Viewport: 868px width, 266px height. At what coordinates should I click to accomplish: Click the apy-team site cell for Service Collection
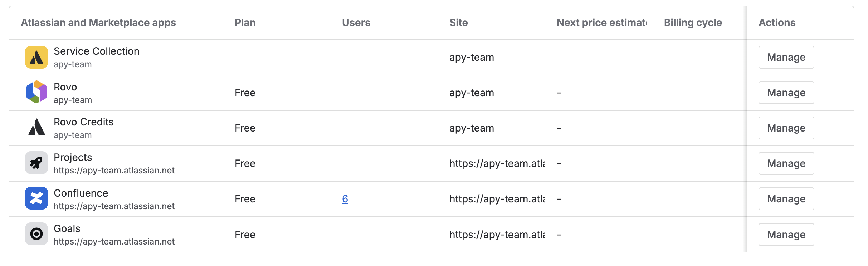[x=472, y=57]
